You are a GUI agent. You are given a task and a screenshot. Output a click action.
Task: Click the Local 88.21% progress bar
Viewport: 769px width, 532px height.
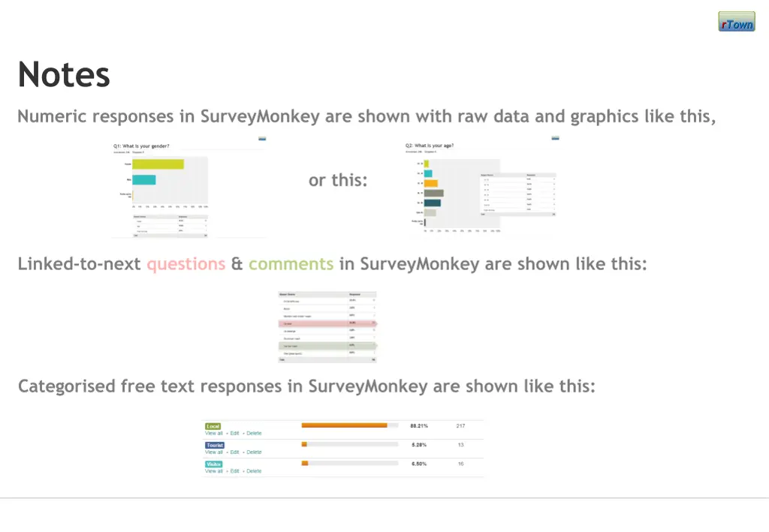[349, 425]
